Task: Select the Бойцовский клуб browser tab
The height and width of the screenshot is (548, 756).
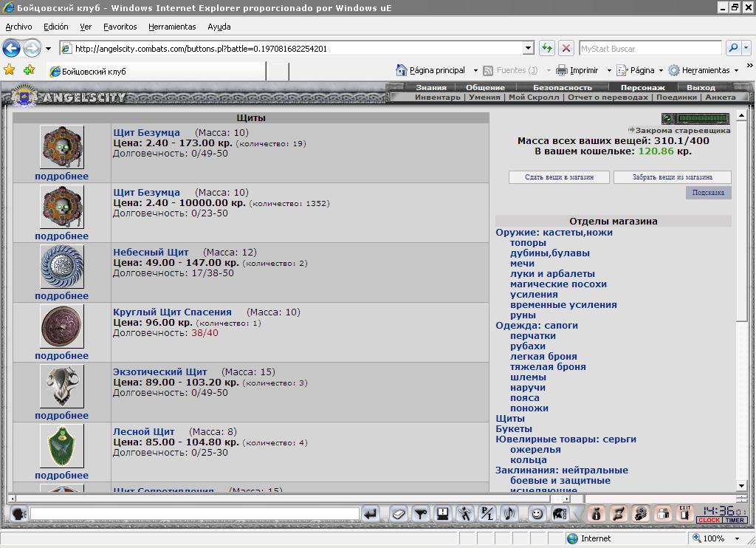Action: click(x=157, y=72)
